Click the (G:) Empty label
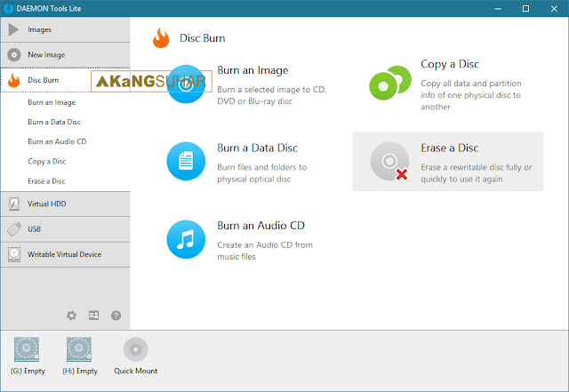 click(28, 371)
